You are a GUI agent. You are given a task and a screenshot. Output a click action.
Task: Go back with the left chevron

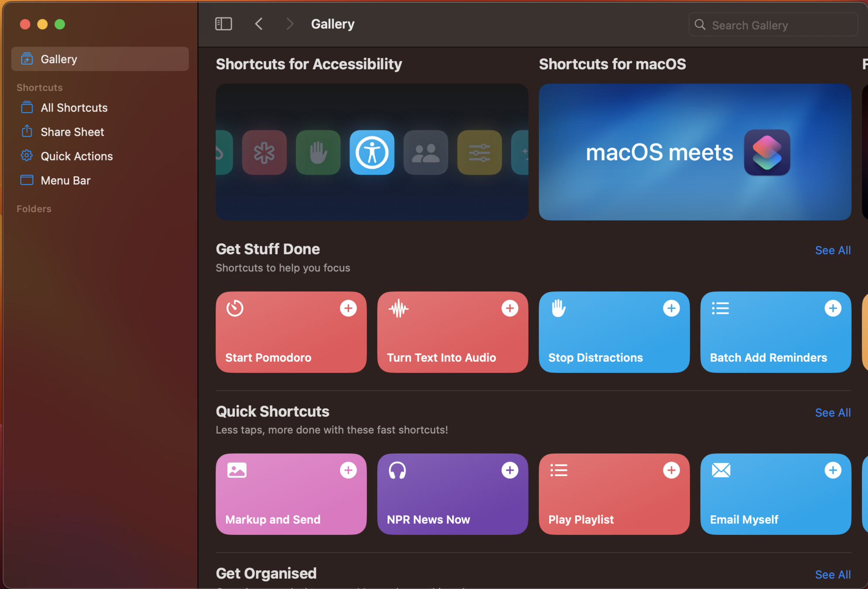[259, 24]
